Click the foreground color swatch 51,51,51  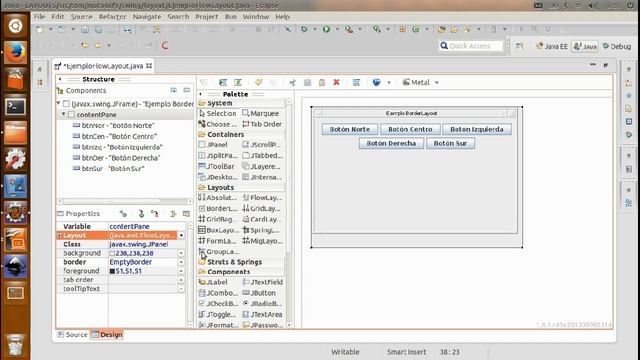(x=112, y=271)
